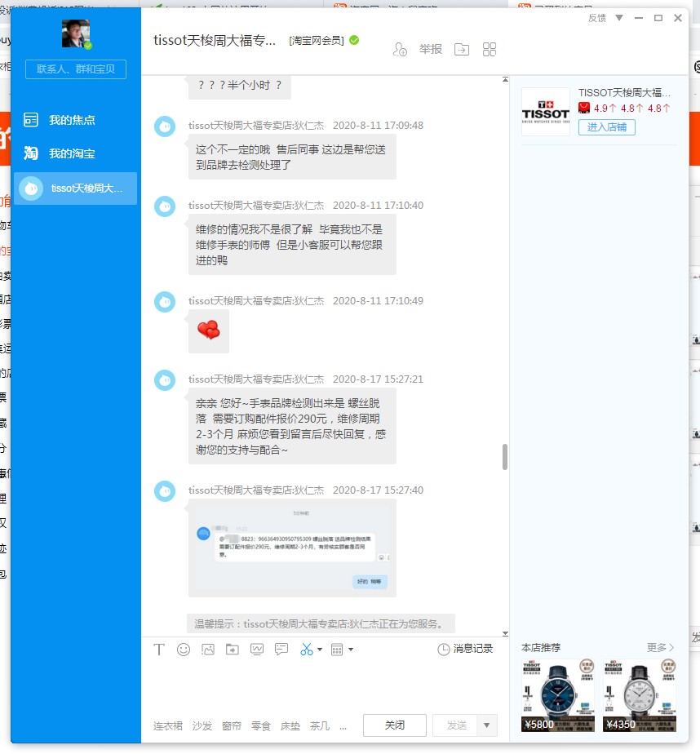Screen dimensions: 700x754
Task: Open the send options dropdown arrow
Action: tap(486, 725)
